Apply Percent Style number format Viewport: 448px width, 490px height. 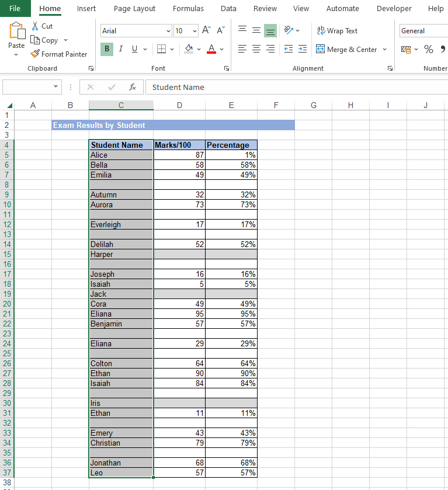[429, 50]
